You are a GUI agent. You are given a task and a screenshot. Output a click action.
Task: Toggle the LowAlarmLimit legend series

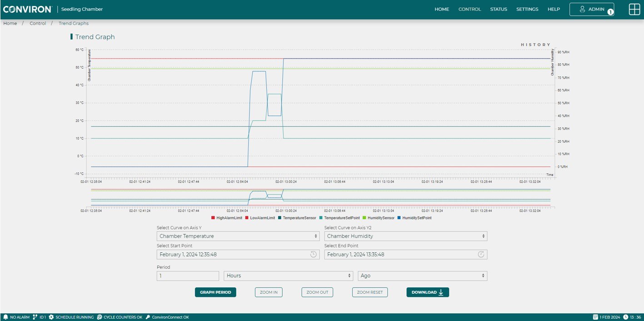click(260, 218)
